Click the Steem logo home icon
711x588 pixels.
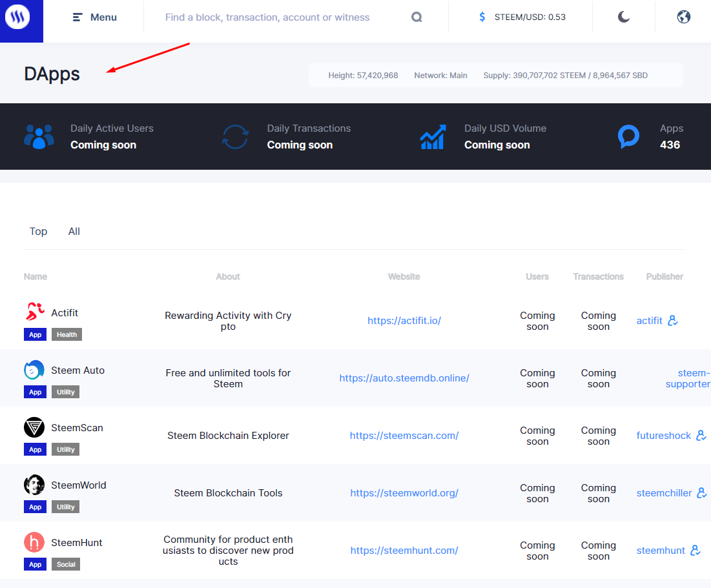(x=17, y=17)
